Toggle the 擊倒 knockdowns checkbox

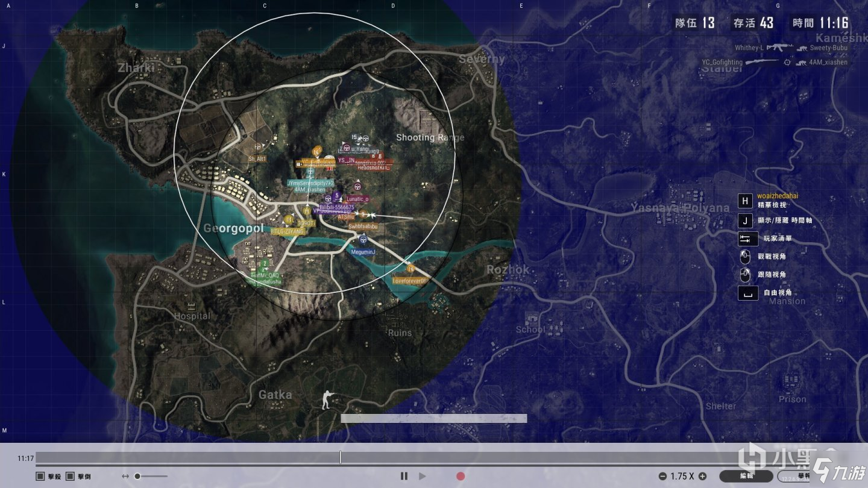[70, 476]
